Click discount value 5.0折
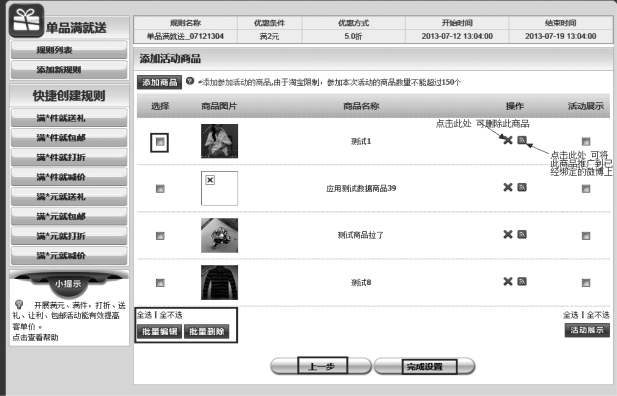Image resolution: width=617 pixels, height=396 pixels. pos(353,36)
